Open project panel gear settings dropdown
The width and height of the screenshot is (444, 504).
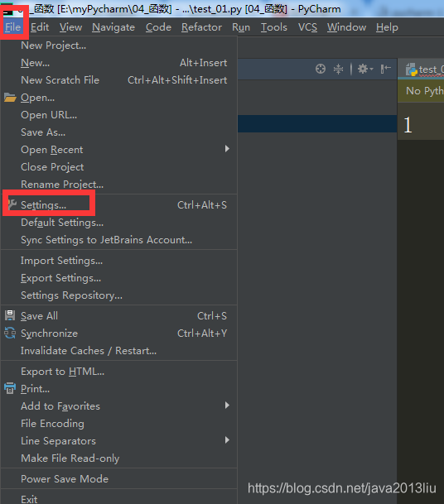(365, 69)
